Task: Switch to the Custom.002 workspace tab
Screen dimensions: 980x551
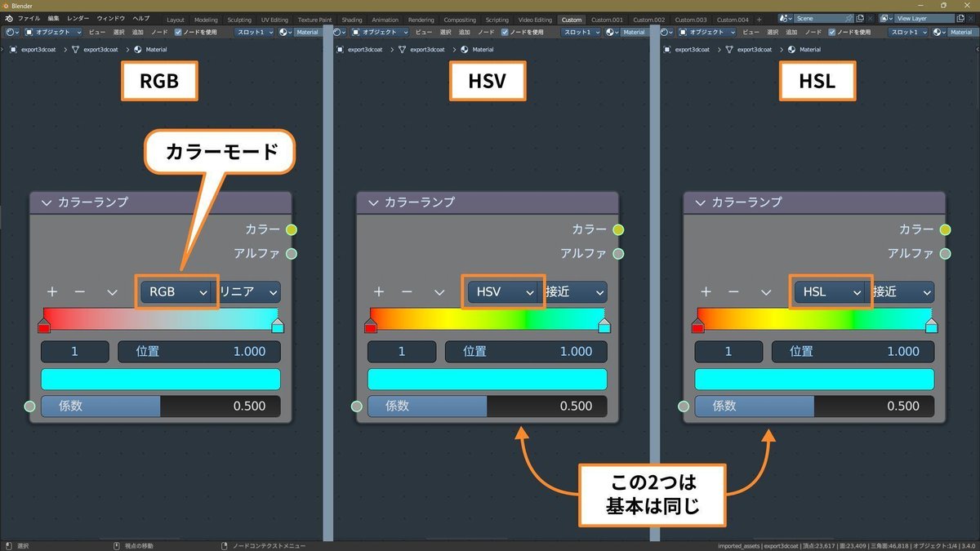Action: pyautogui.click(x=648, y=20)
